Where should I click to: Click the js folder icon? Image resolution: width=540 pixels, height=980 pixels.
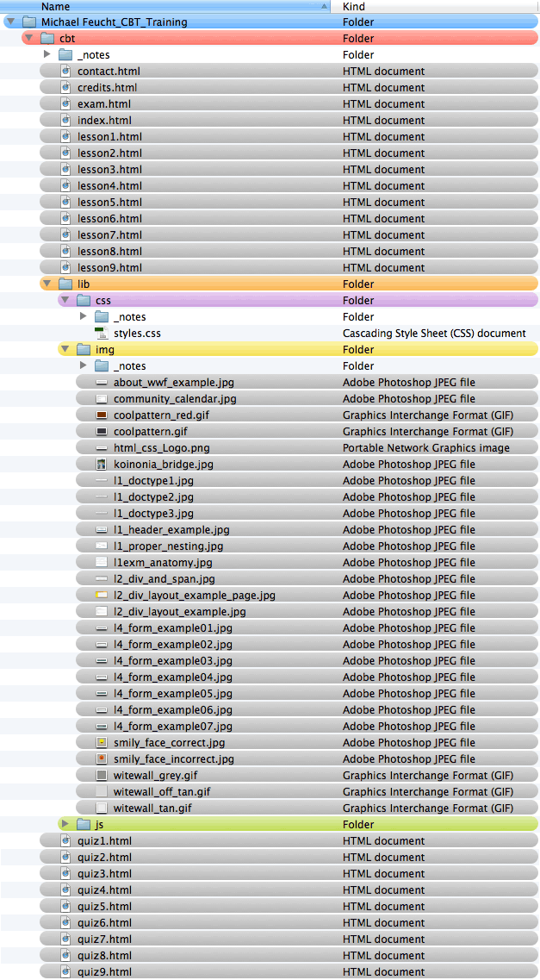(x=84, y=824)
